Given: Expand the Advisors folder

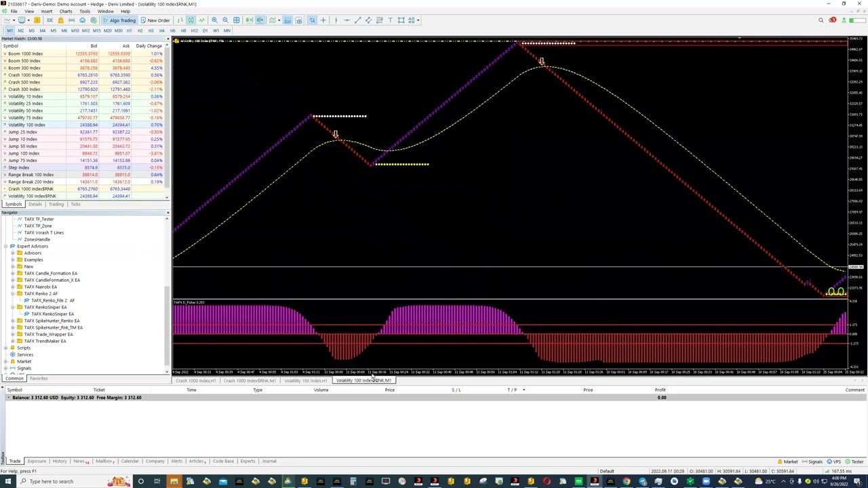Looking at the screenshot, I should click(12, 253).
